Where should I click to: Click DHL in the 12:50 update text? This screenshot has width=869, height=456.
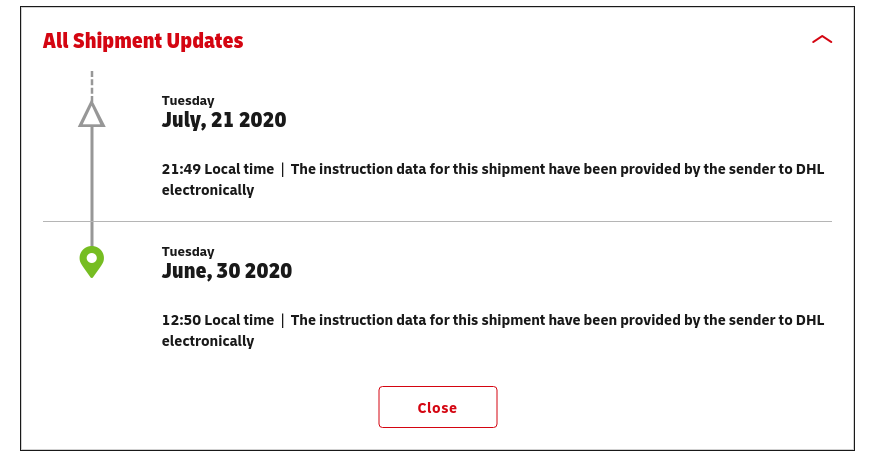coord(810,320)
